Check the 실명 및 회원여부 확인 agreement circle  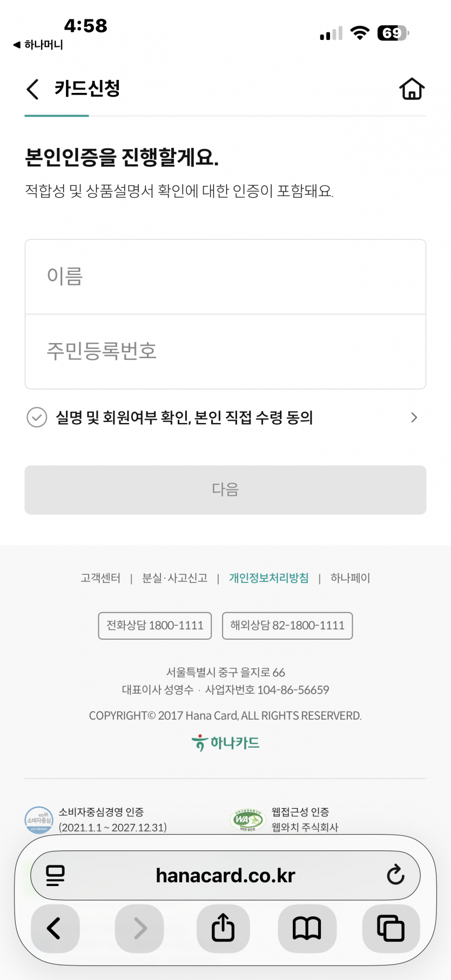(x=37, y=417)
